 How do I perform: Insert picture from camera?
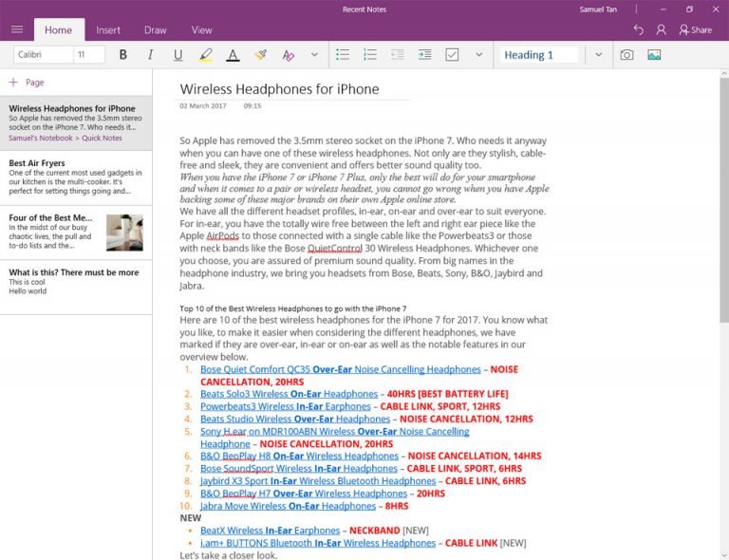(626, 55)
